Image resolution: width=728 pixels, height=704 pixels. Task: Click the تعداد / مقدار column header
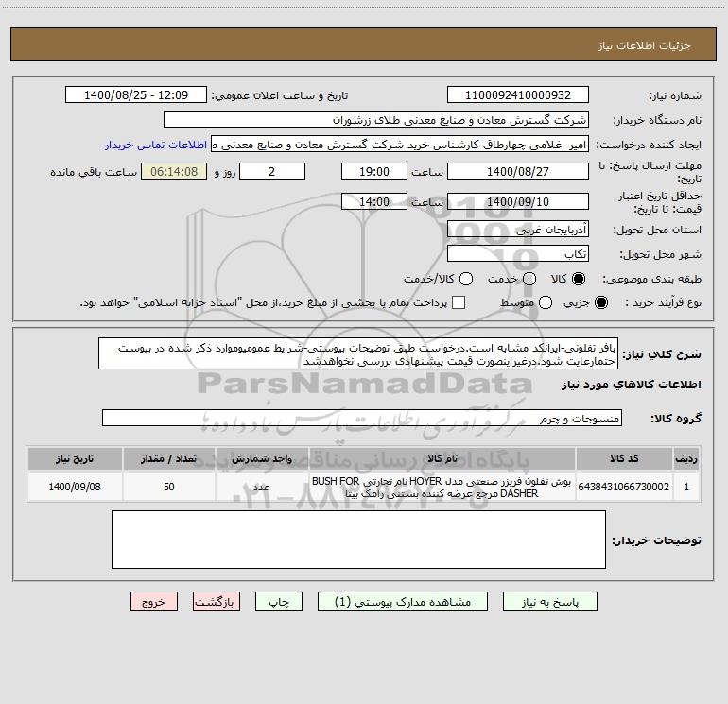169,458
